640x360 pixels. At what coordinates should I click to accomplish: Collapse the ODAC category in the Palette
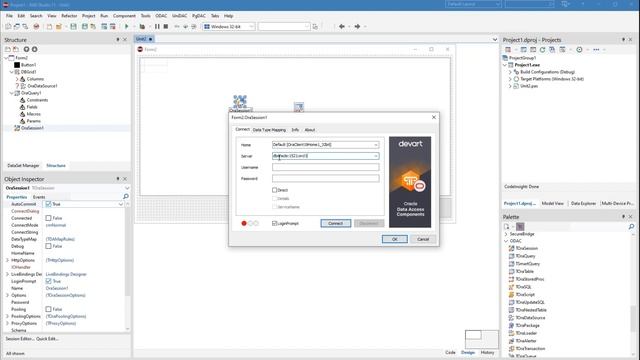tap(506, 241)
